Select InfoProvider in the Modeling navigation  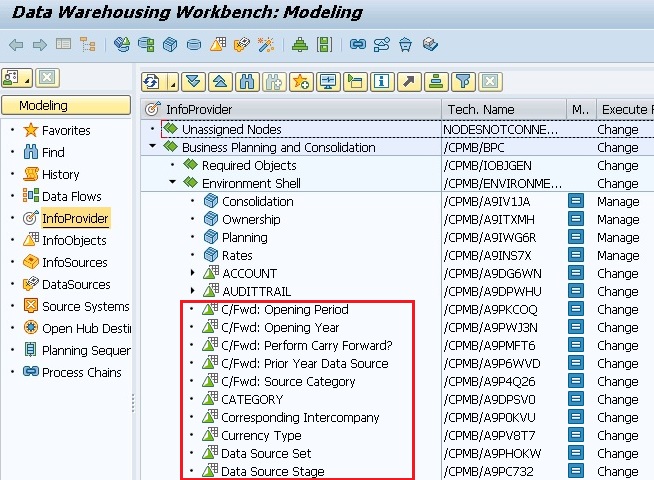pos(75,218)
